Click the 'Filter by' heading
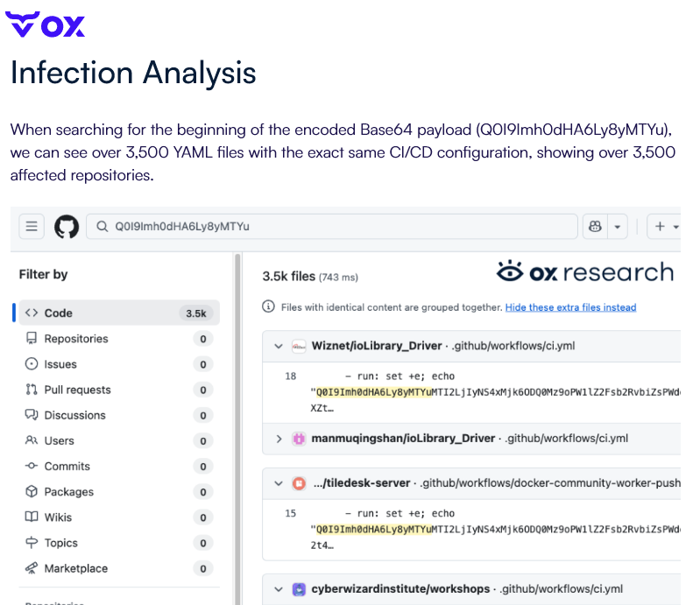 [43, 274]
